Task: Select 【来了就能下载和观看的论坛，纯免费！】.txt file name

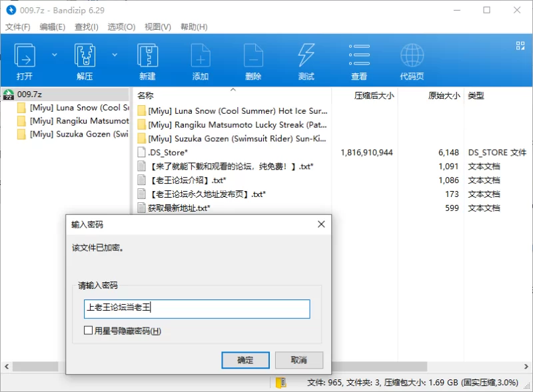Action: click(231, 166)
